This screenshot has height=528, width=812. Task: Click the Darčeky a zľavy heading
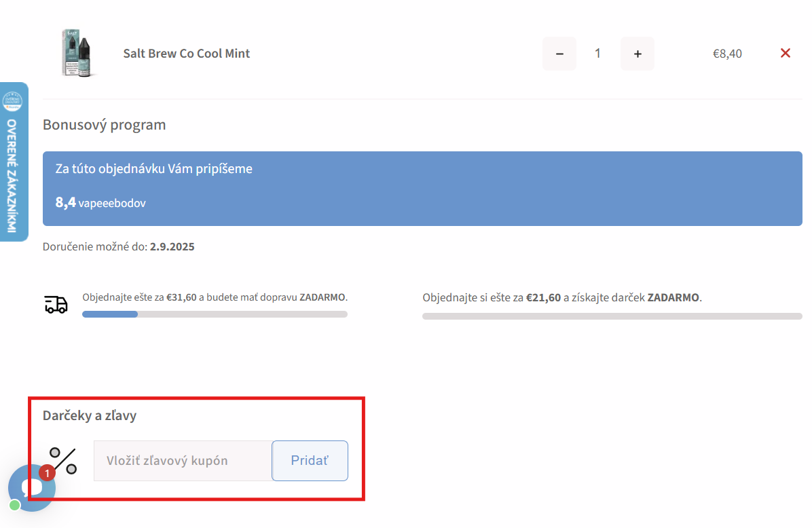[90, 415]
